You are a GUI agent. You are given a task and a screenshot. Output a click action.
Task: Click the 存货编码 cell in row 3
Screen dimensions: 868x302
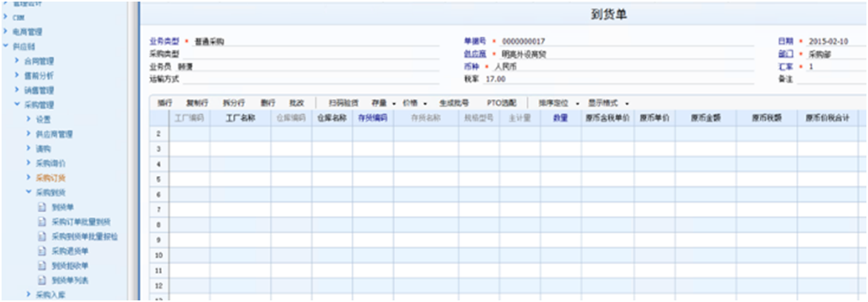(x=373, y=149)
